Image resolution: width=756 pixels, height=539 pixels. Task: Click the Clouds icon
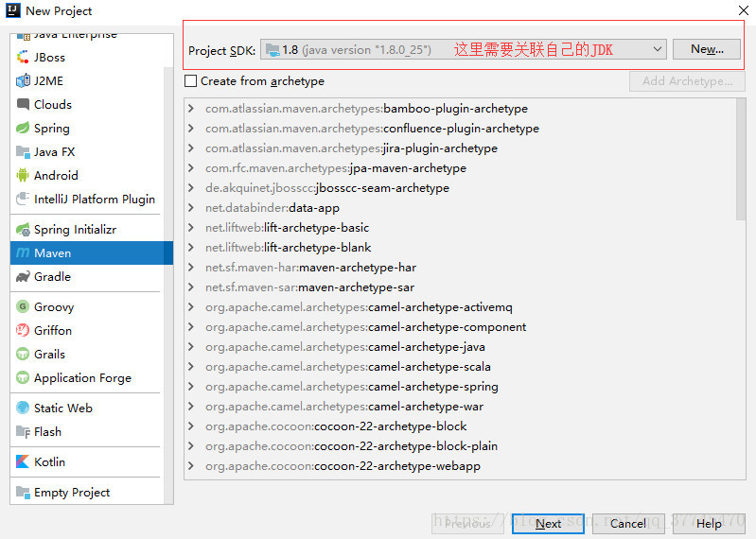(x=22, y=104)
